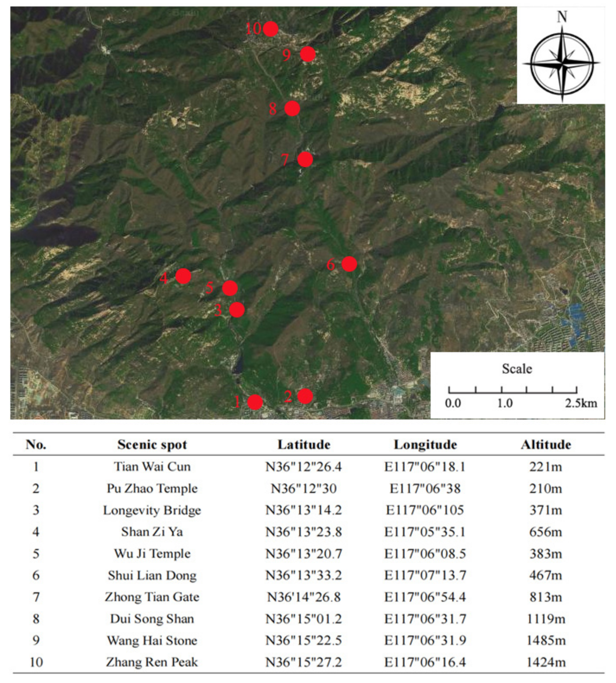Select red marker 3 near Longevity Bridge

coord(237,310)
